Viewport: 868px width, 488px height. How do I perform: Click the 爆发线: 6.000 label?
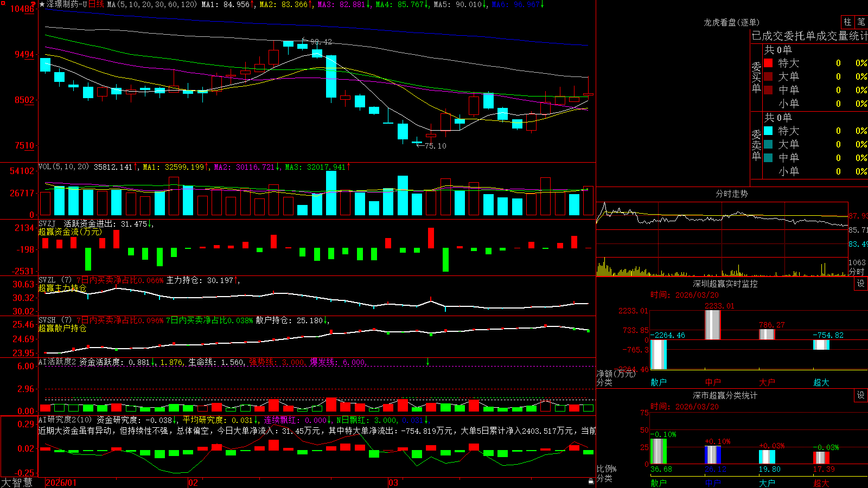pos(337,362)
